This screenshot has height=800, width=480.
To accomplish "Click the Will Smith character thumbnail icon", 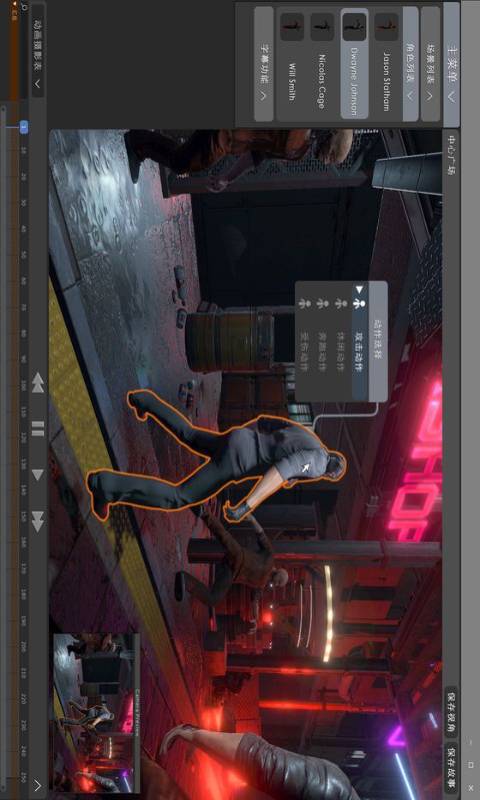I will tap(292, 27).
